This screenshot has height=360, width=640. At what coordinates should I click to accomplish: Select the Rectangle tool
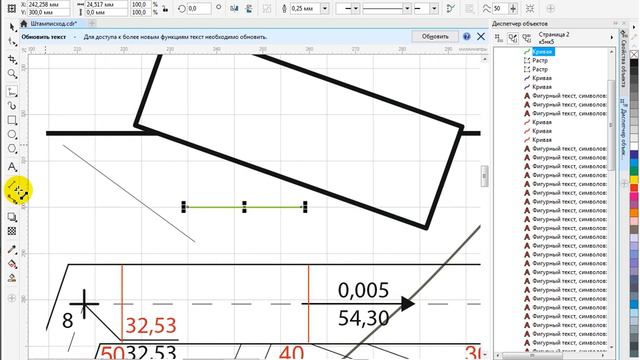(x=12, y=120)
